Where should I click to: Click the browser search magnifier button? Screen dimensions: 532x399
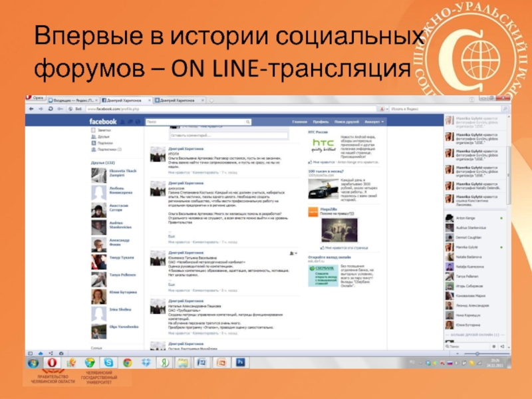click(x=505, y=109)
